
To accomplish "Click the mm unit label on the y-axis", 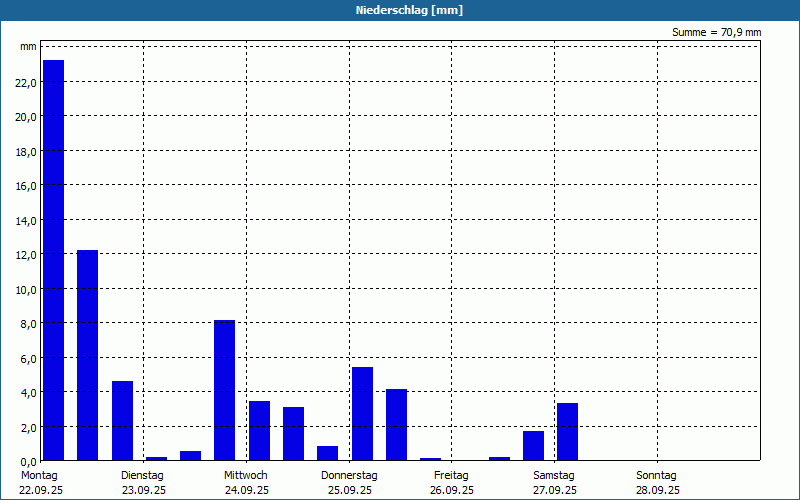I will click(x=29, y=46).
